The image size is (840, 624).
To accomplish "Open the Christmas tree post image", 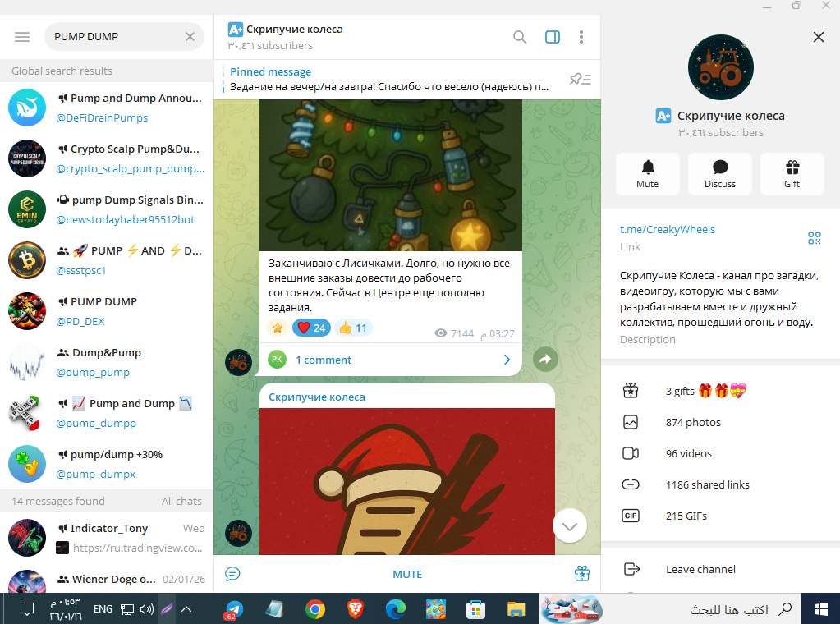I will pyautogui.click(x=391, y=175).
